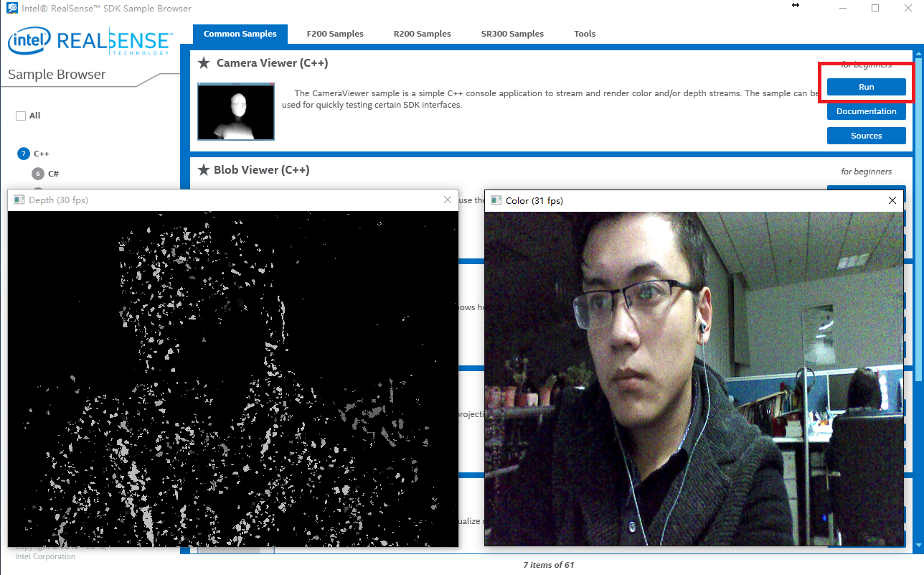Close the Color window
Screen dimensions: 924x575
[892, 200]
